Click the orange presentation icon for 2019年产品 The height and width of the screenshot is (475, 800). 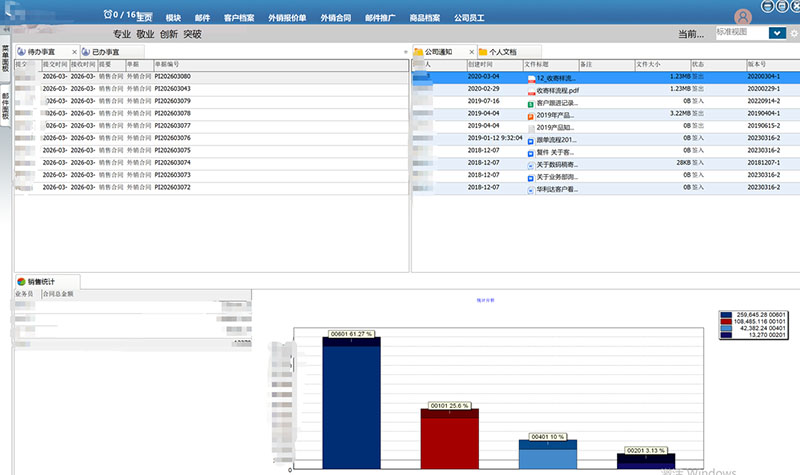click(532, 115)
